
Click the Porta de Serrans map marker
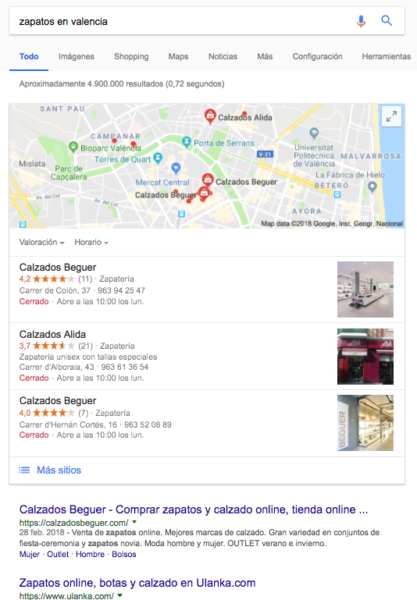point(186,142)
